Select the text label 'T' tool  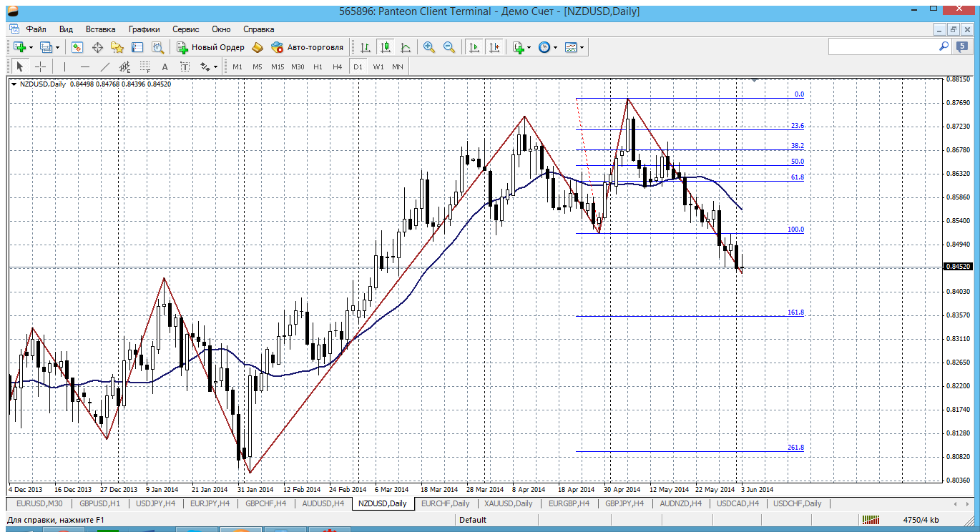pyautogui.click(x=185, y=66)
